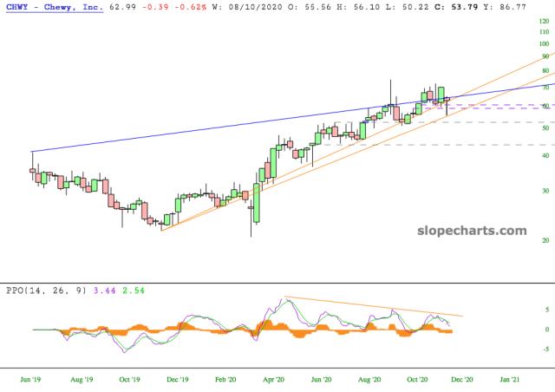Click the red -0.62% change value
The width and height of the screenshot is (555, 392).
click(175, 7)
